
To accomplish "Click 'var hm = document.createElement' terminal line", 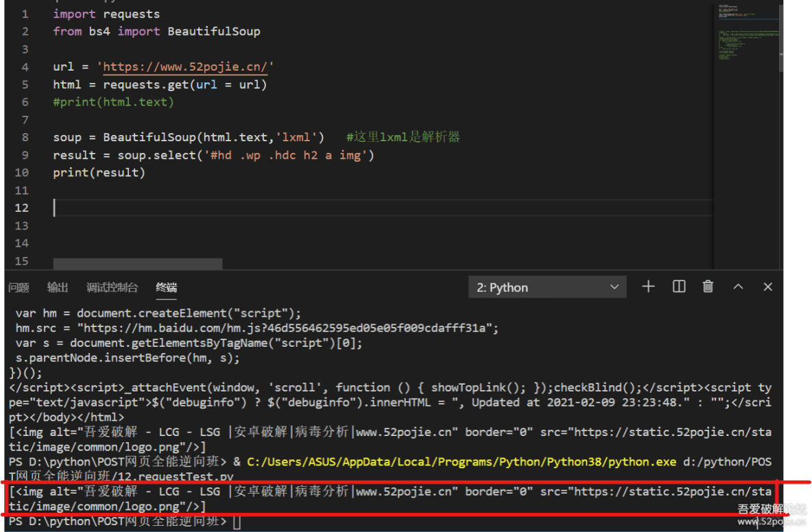I will pos(158,313).
